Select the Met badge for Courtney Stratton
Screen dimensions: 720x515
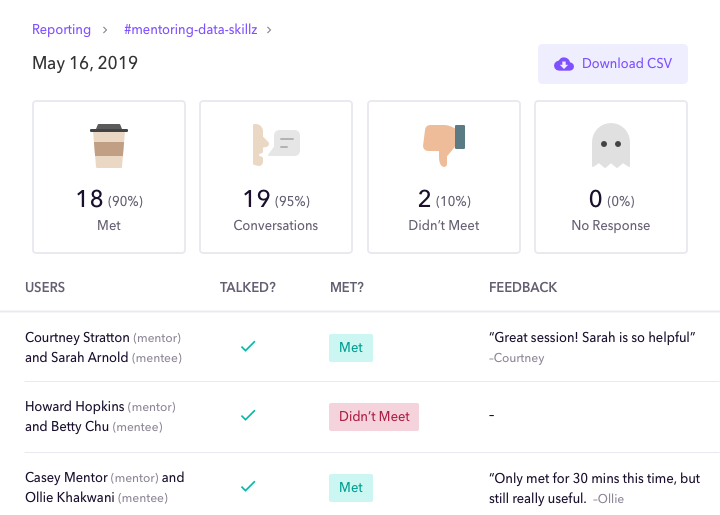(351, 348)
